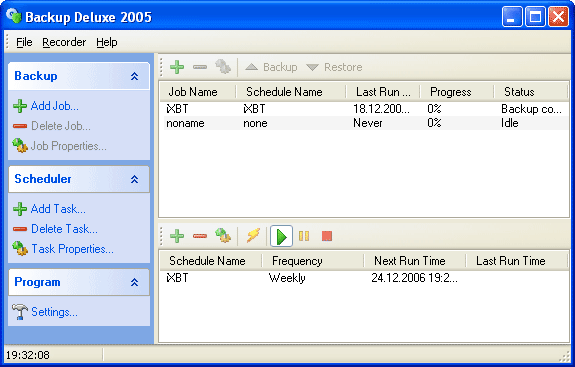Click the none schedule name cell
This screenshot has height=367, width=575.
pos(255,123)
